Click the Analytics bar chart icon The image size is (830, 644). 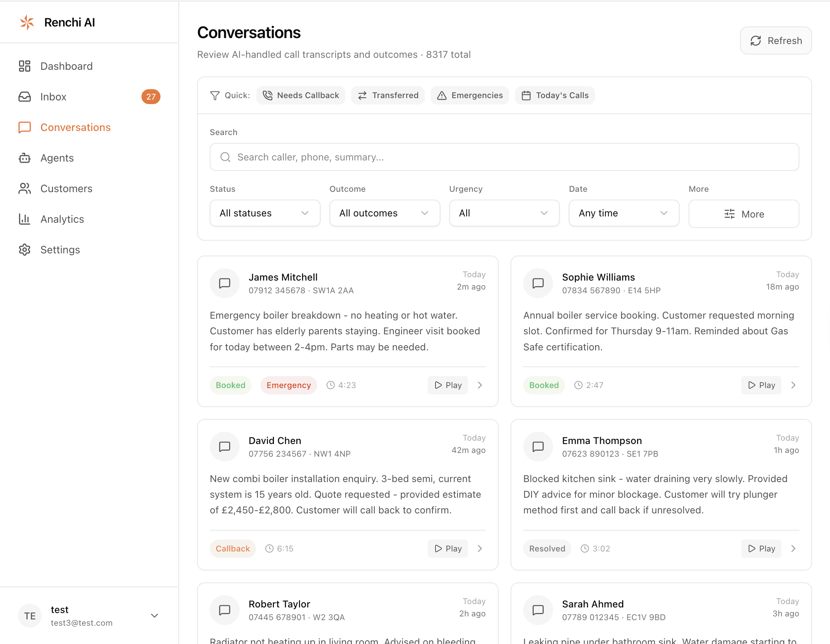pos(25,219)
